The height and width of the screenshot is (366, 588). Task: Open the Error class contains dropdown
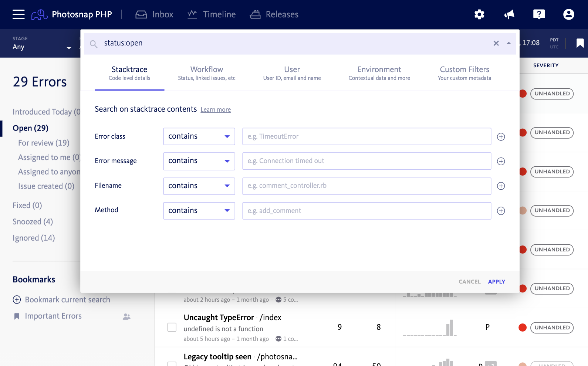tap(199, 136)
